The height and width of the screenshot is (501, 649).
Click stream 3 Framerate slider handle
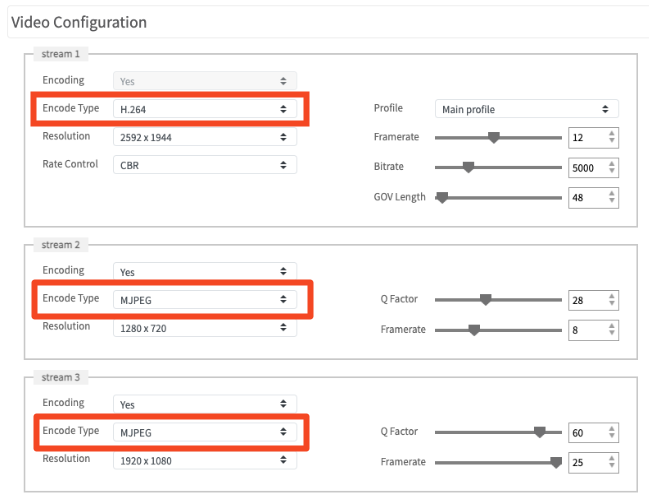pos(556,462)
